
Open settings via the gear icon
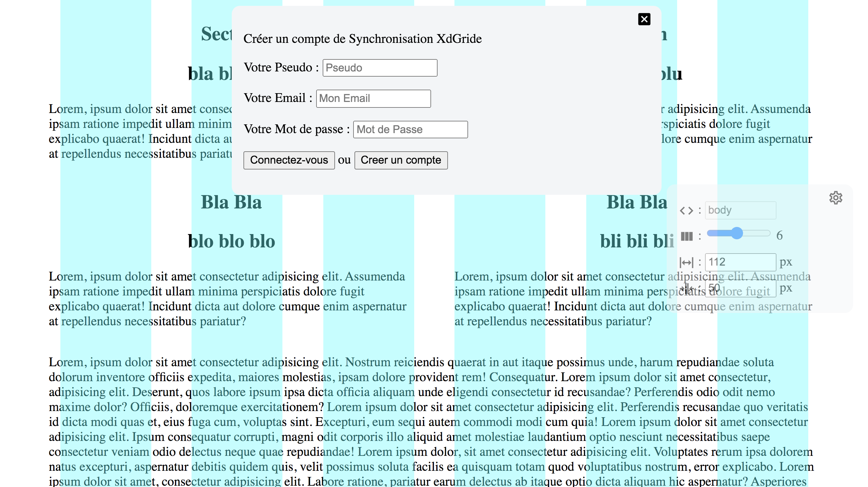(x=835, y=198)
